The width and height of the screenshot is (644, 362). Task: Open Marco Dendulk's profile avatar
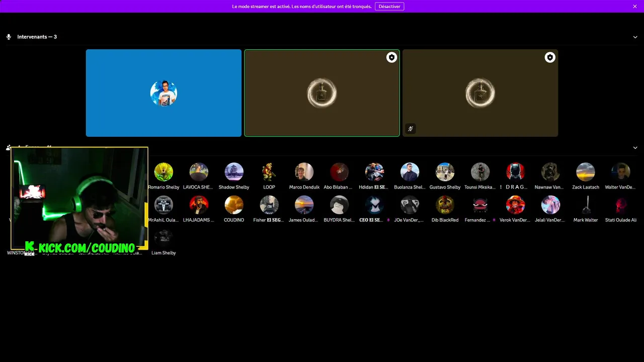[x=304, y=172]
